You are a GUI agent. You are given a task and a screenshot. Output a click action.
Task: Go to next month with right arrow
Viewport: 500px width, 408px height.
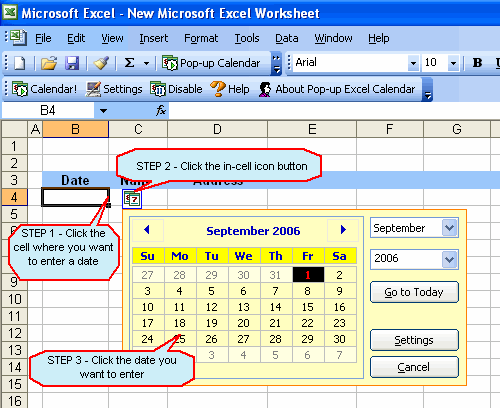[x=343, y=230]
